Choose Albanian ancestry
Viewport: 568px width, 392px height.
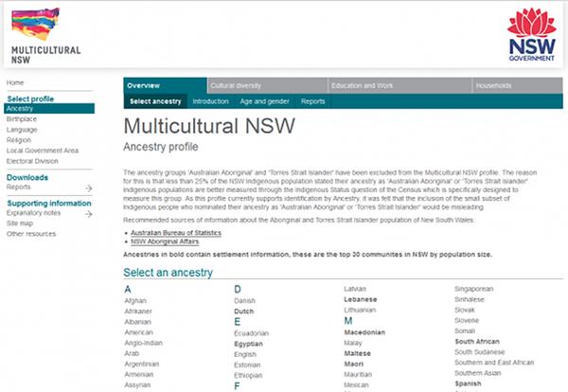138,322
